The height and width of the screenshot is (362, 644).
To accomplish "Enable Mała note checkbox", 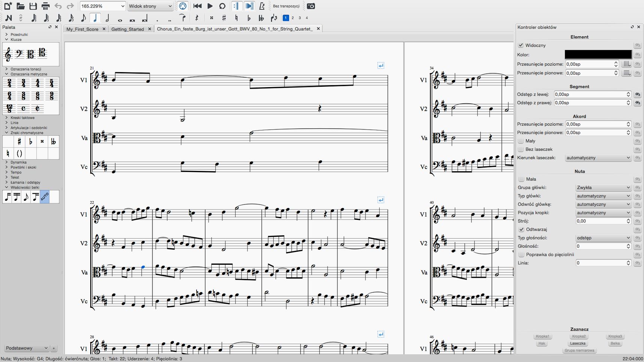I will [x=521, y=179].
